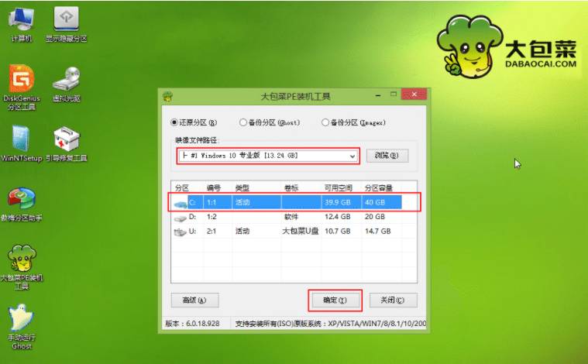Viewport: 588px width, 364px height.
Task: Open the 高级 advanced options button
Action: (x=194, y=300)
